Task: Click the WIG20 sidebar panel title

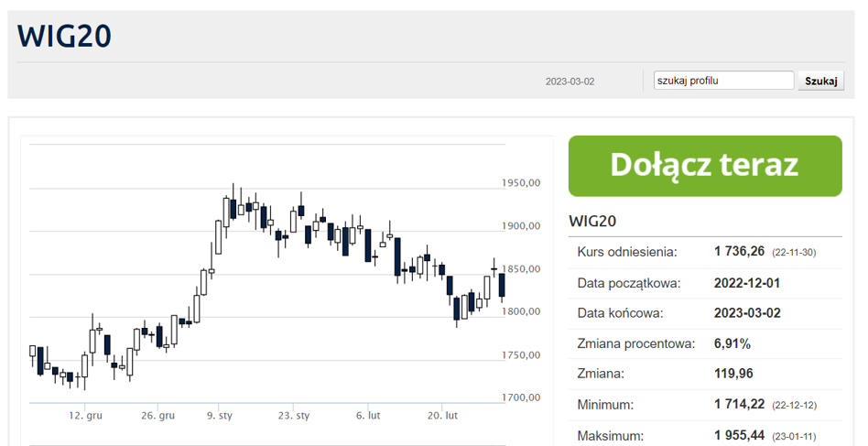Action: 592,221
